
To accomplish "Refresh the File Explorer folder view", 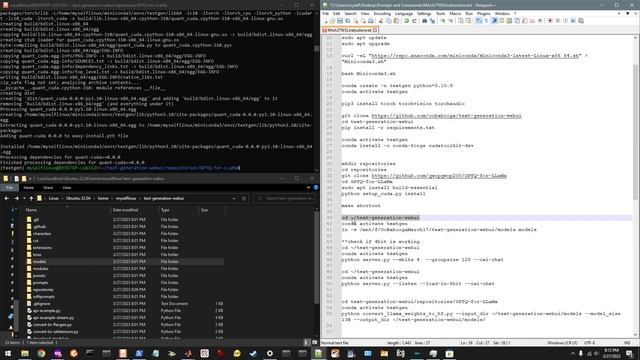I will pos(244,198).
